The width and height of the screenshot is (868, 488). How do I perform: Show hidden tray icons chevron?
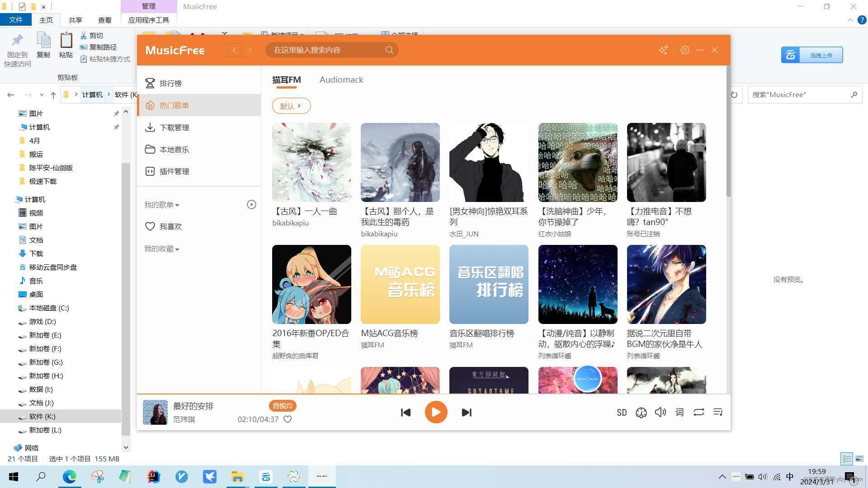(x=722, y=477)
